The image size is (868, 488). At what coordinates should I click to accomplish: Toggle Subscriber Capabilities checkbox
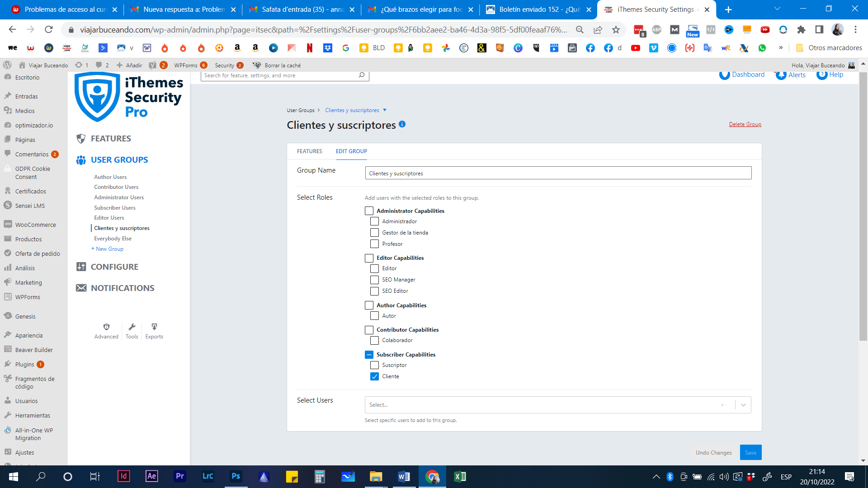point(369,355)
